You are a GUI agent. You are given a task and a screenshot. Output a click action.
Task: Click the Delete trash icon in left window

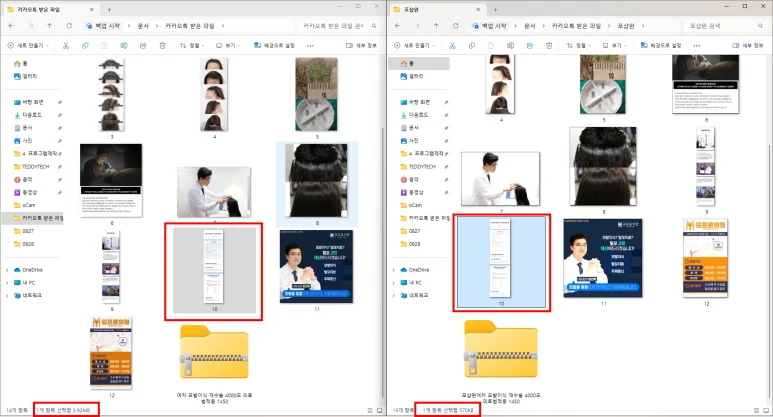click(x=162, y=45)
